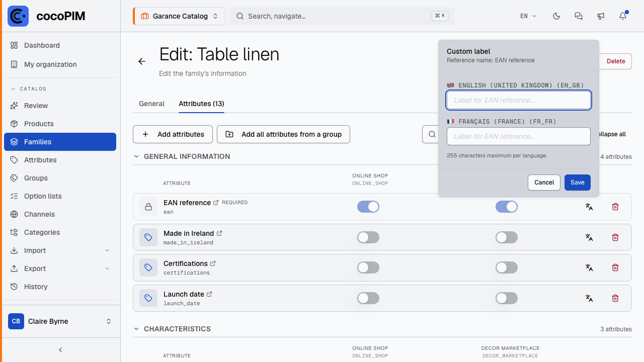The width and height of the screenshot is (644, 362).
Task: Open Option lists in the sidebar
Action: pos(60,196)
